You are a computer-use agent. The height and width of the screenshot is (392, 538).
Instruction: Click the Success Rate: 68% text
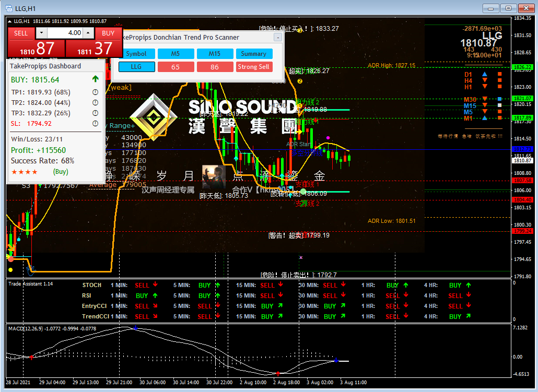42,161
